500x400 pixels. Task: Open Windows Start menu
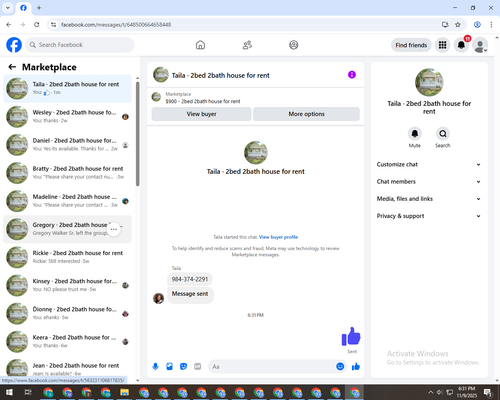point(9,392)
